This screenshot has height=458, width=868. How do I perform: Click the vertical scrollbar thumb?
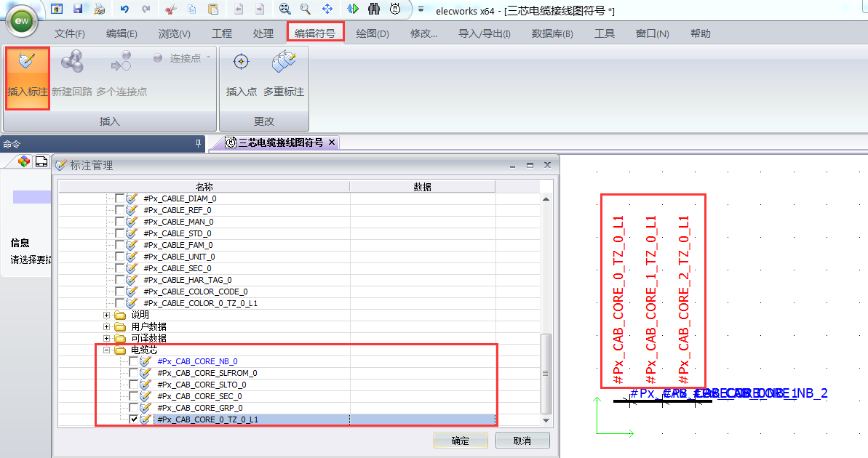pyautogui.click(x=546, y=374)
